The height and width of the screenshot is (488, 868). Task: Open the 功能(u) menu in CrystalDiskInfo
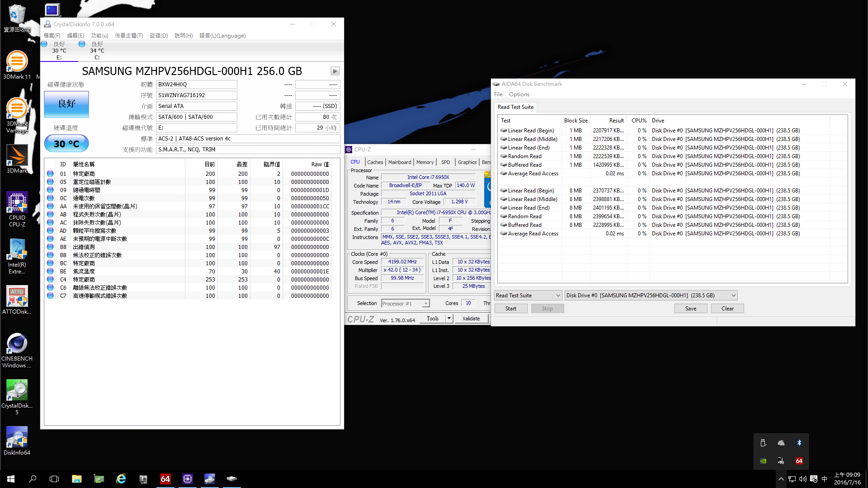(99, 36)
